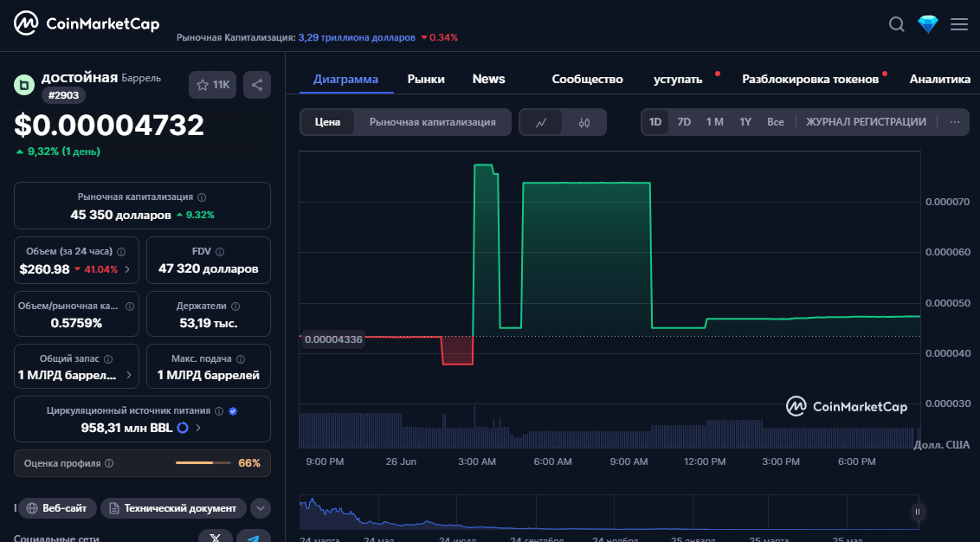Click the 0.5759% ratio value

click(76, 323)
